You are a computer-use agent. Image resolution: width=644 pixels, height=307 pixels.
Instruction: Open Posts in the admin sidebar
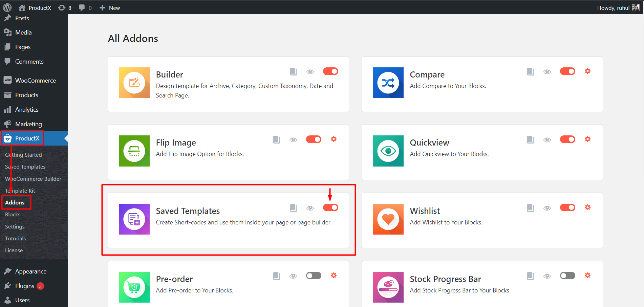34,18
